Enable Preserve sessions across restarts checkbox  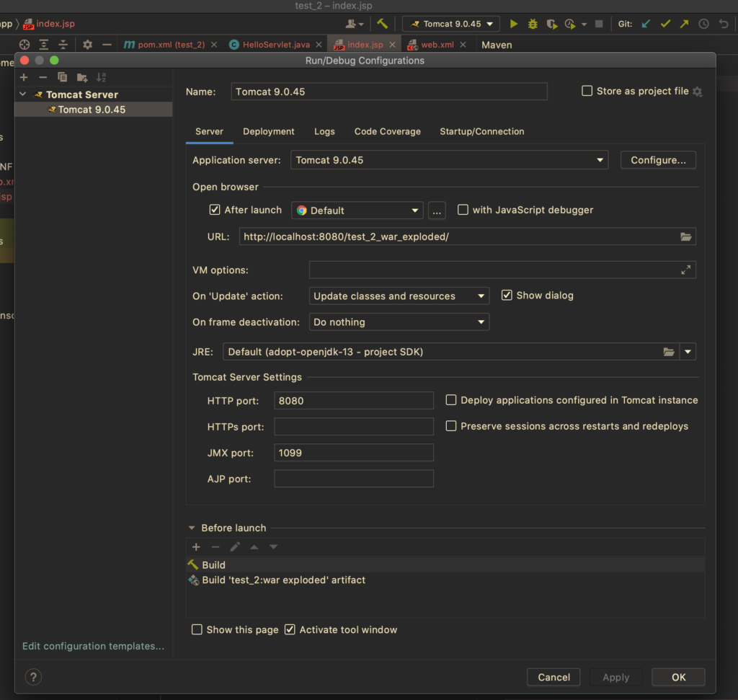[x=451, y=426]
